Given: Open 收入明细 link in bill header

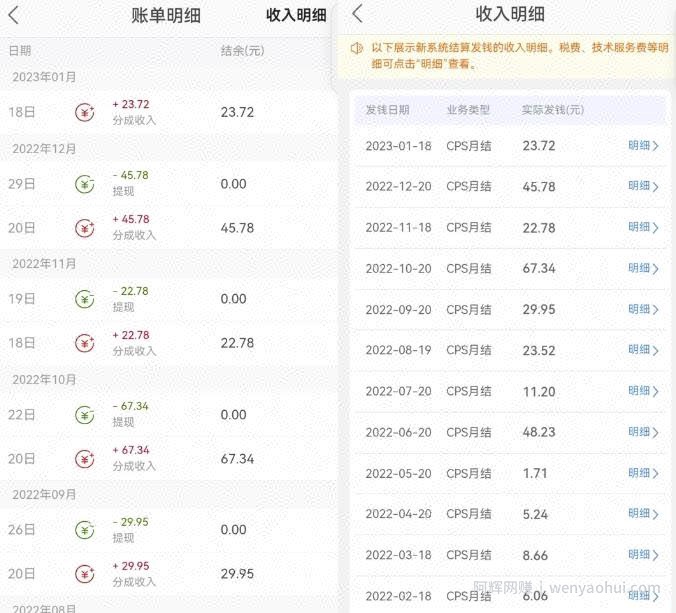Looking at the screenshot, I should click(296, 15).
